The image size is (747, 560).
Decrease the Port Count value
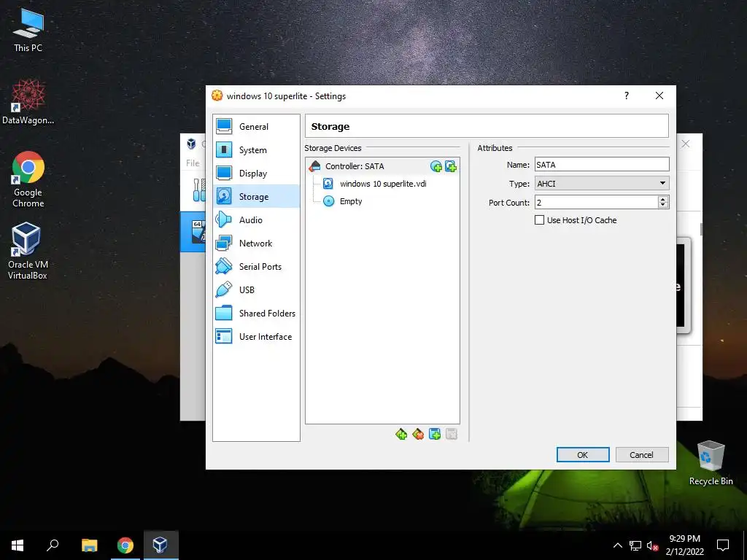pos(662,205)
